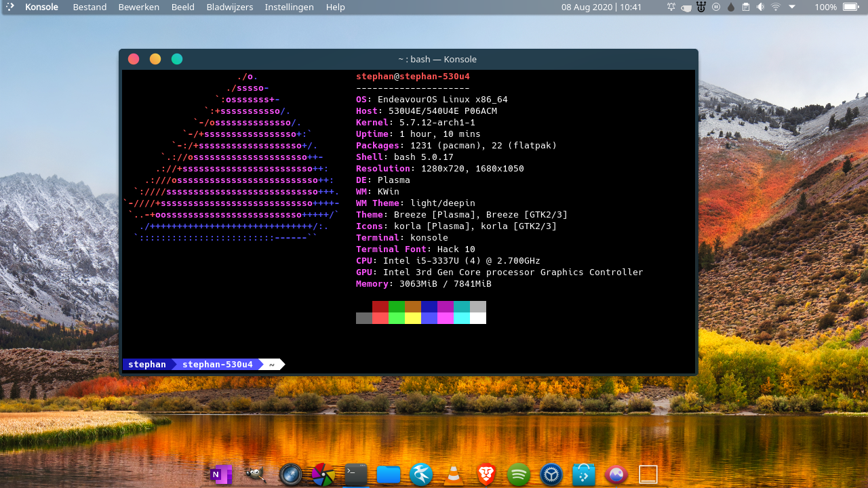Select the Beeld menu item
Image resolution: width=868 pixels, height=488 pixels.
[182, 7]
